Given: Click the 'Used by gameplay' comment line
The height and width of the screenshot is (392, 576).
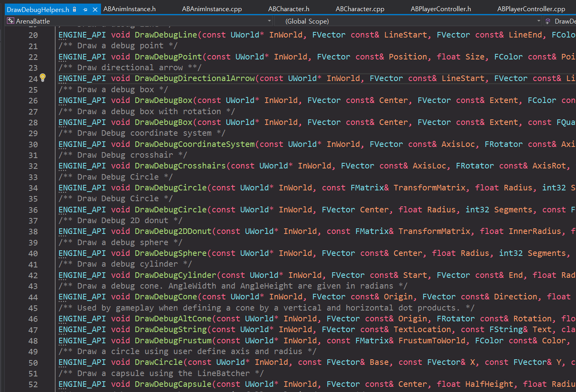Looking at the screenshot, I should coord(266,308).
